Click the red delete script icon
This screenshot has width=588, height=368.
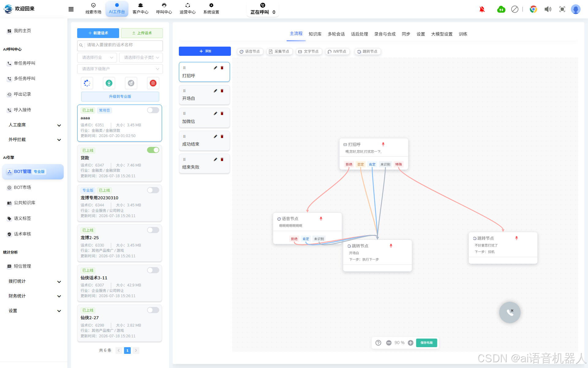(x=153, y=83)
